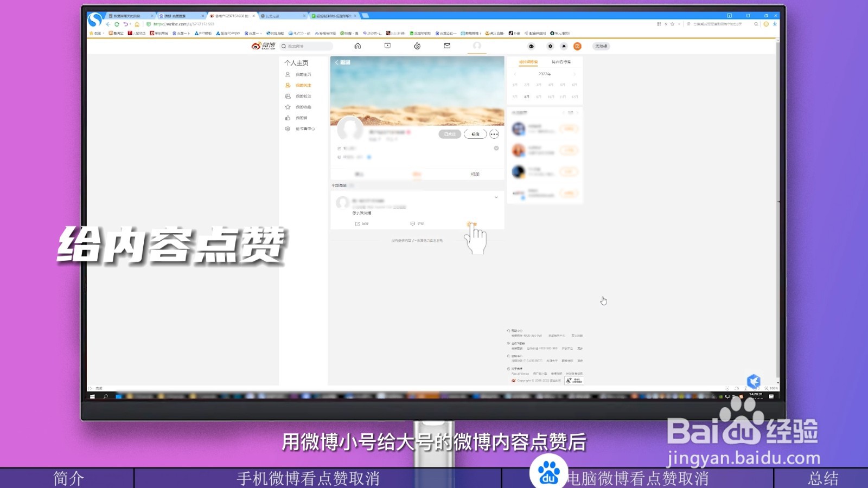Click the orange compose-post icon in navbar
Screen dimensions: 868x488
pos(577,46)
